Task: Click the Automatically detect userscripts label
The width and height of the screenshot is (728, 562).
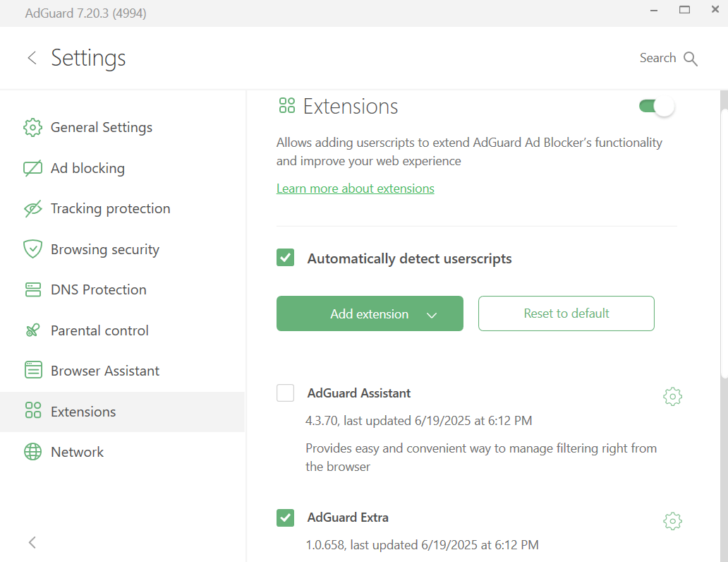Action: [409, 258]
